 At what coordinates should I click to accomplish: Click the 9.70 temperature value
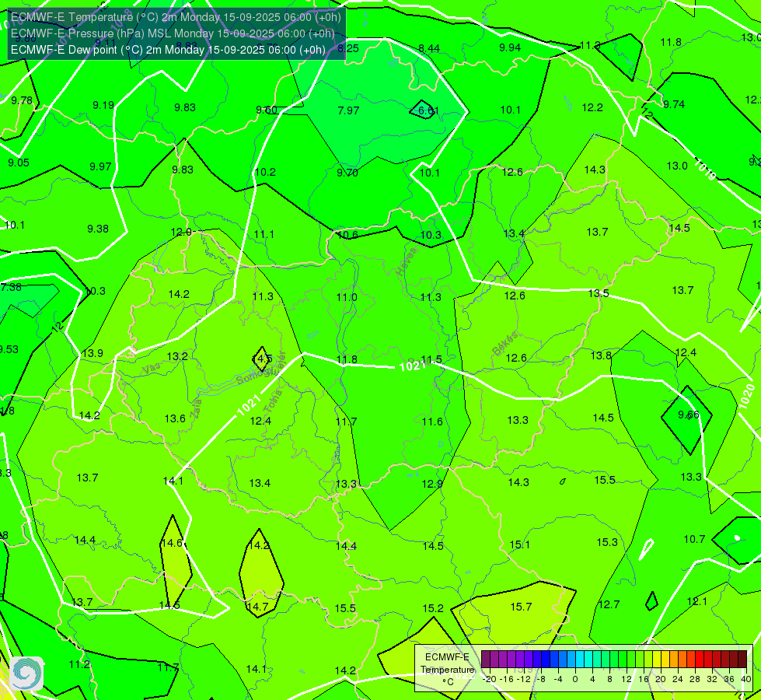click(x=347, y=173)
